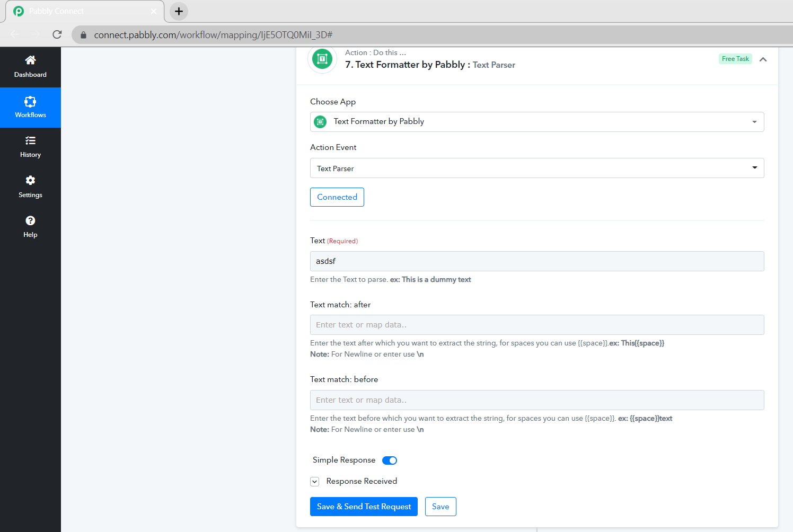Open the Choose App dropdown
The width and height of the screenshot is (793, 532).
click(x=537, y=122)
